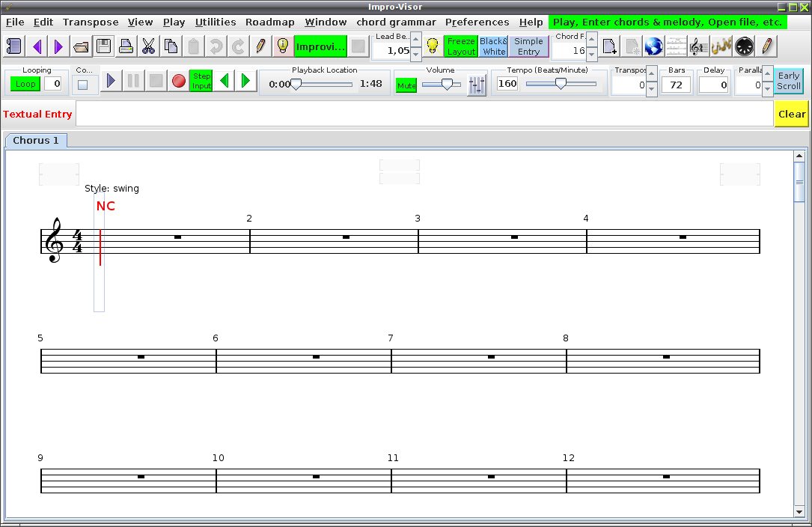
Task: Click the golden musical notes icon
Action: pyautogui.click(x=721, y=46)
